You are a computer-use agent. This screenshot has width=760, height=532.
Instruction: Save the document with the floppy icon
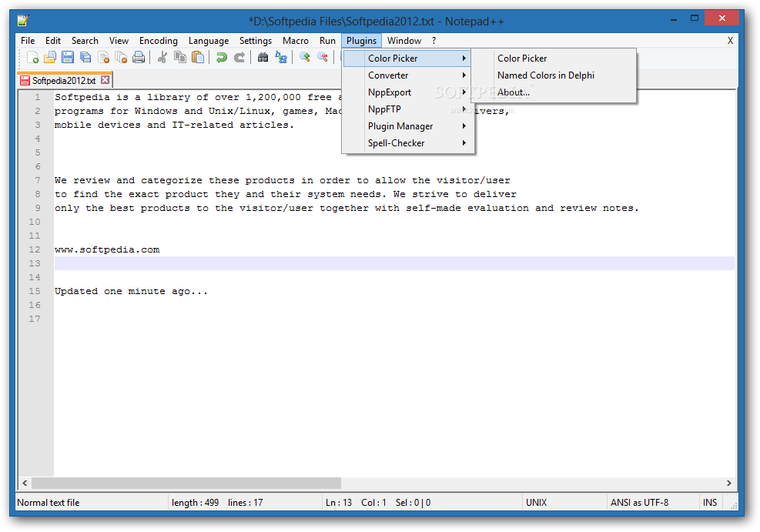[68, 58]
